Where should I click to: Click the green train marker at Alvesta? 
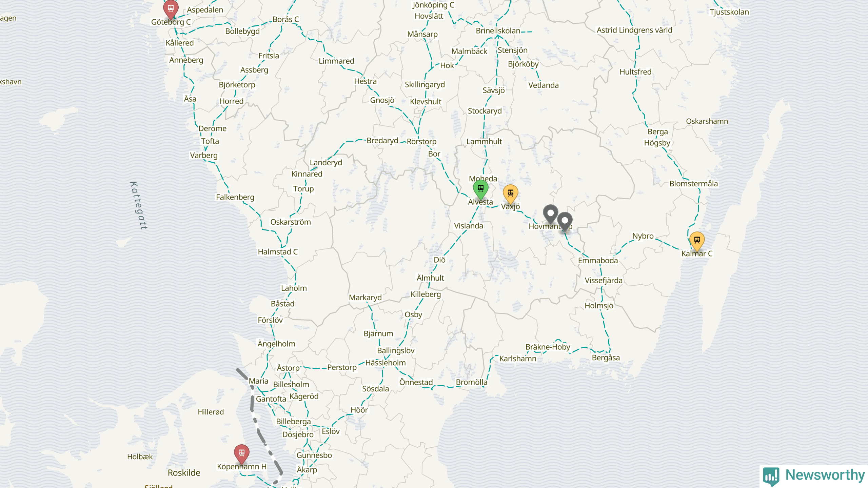(x=480, y=189)
